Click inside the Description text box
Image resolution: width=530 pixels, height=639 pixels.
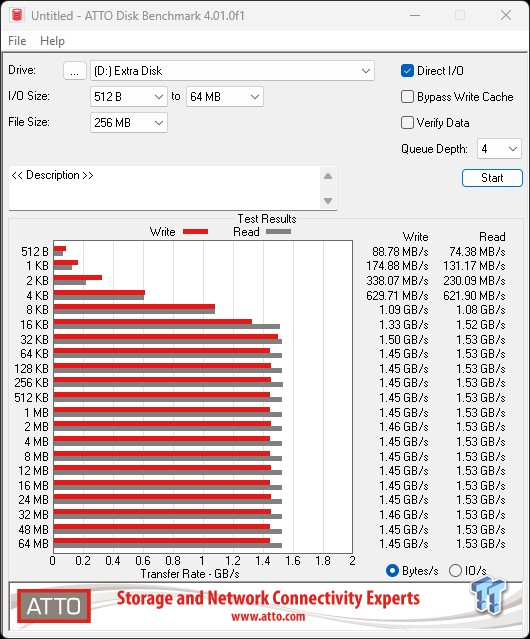pyautogui.click(x=165, y=188)
